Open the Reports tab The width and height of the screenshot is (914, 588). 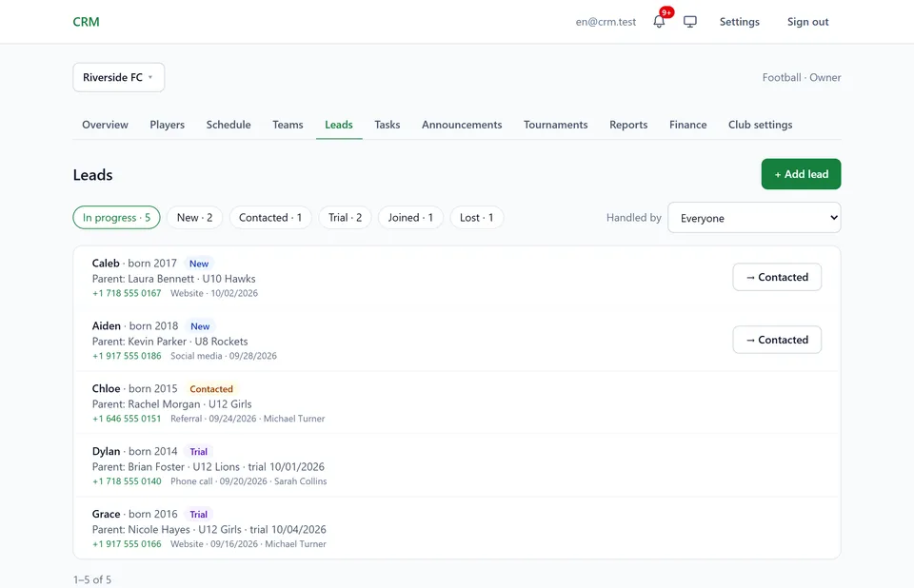coord(628,125)
